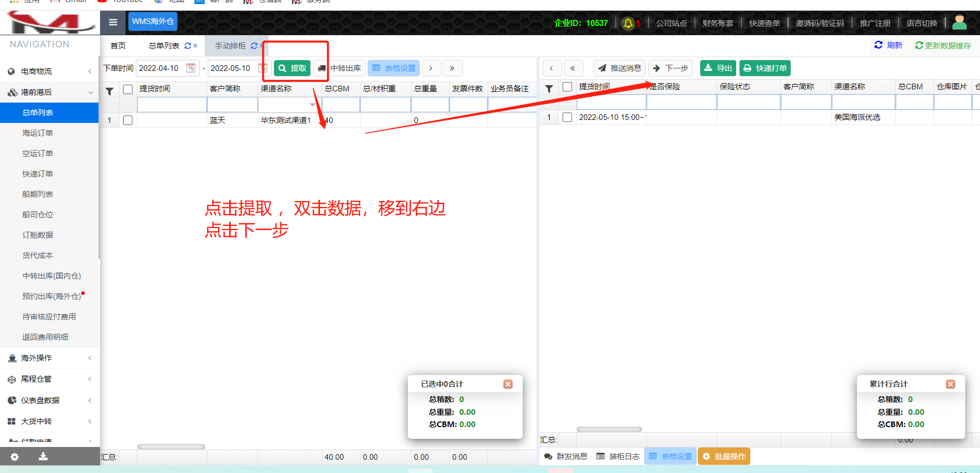
Task: Check the row checkbox for 美国海派优选
Action: point(567,117)
